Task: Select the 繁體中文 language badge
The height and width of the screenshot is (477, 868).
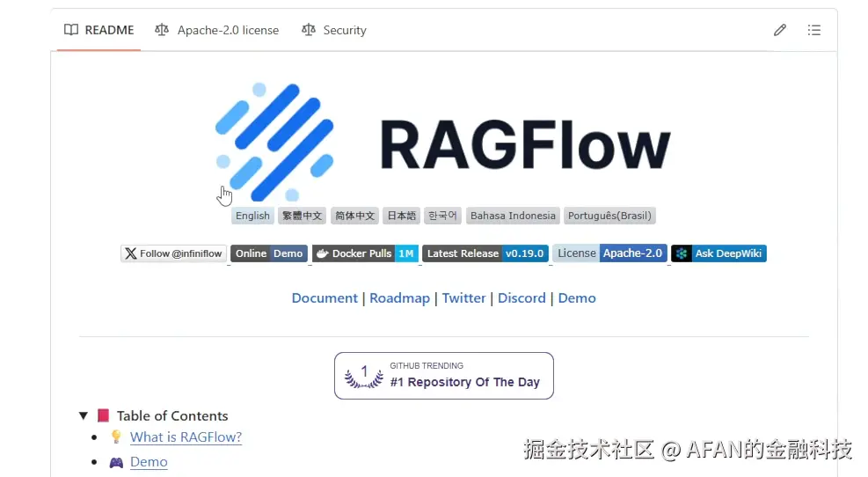Action: 302,216
